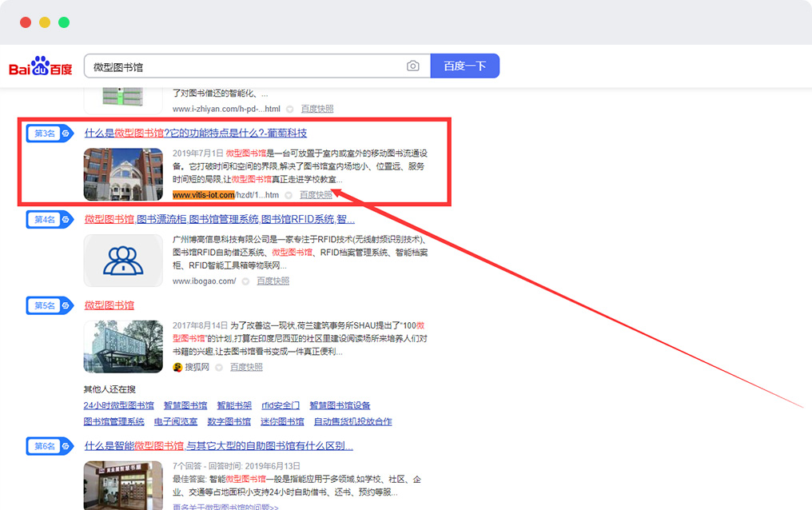Image resolution: width=812 pixels, height=510 pixels.
Task: Click the 第4名 ranking badge
Action: 50,220
